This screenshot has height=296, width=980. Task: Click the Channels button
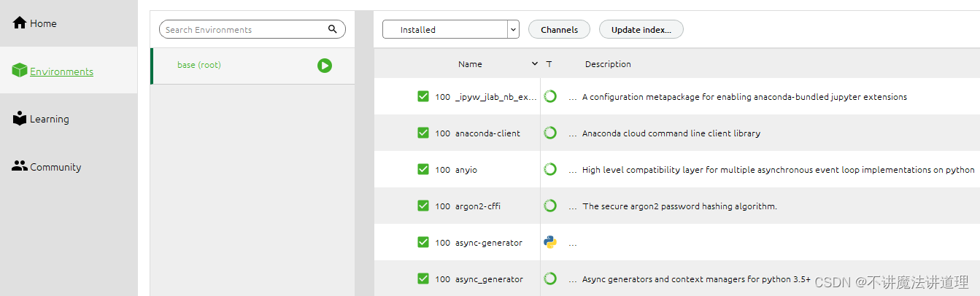tap(559, 29)
